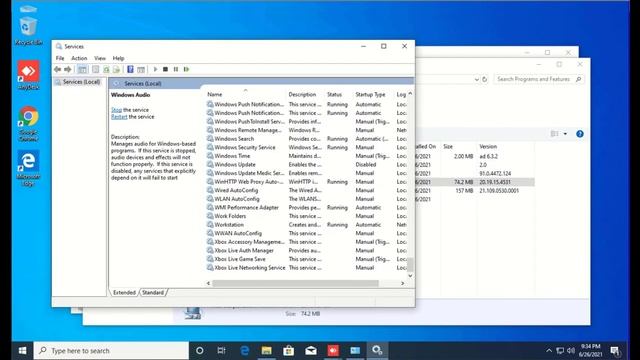Click the Stop the service link
Viewport: 640px width, 360px height.
[116, 110]
